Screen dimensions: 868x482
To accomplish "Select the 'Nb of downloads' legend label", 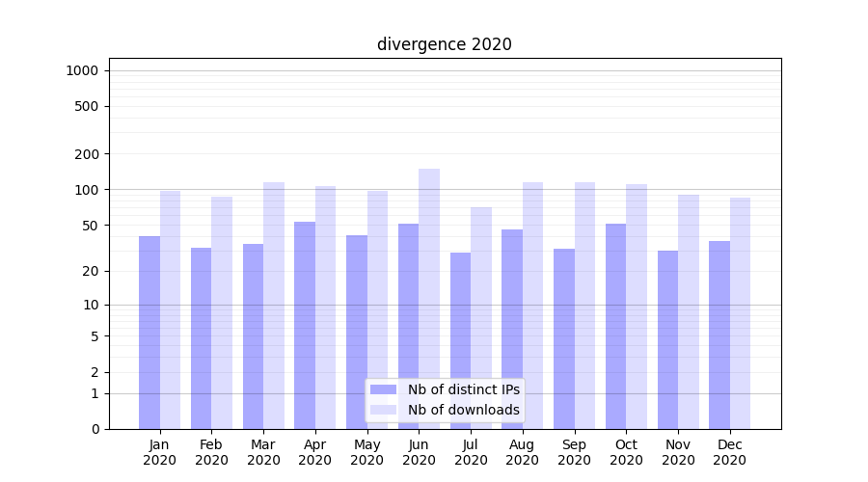I will tap(463, 410).
